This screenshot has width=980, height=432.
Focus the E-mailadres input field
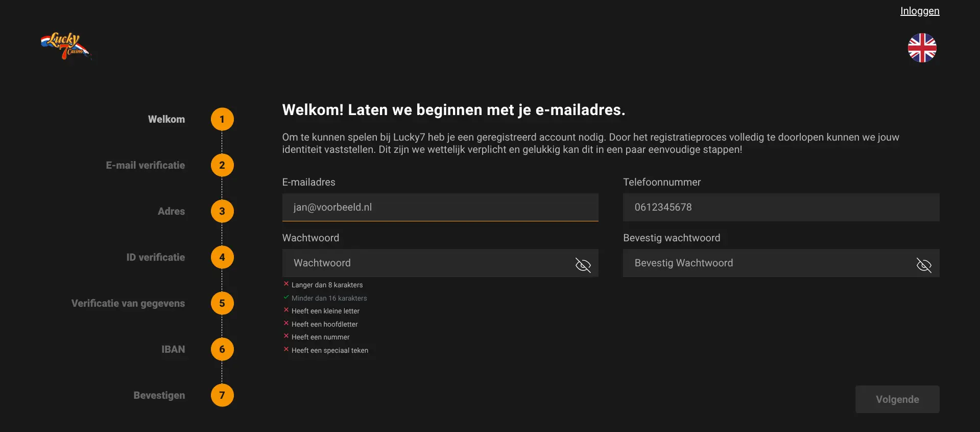click(439, 207)
